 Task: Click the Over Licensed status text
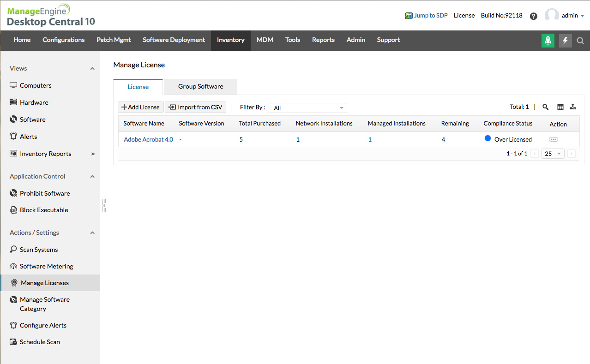click(x=513, y=139)
